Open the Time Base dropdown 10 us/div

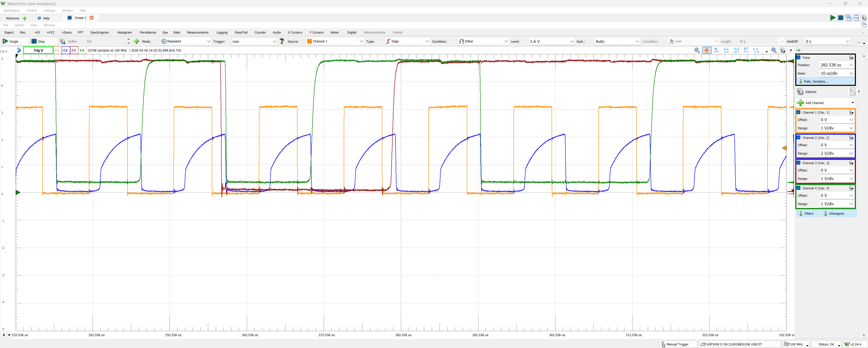tap(837, 73)
